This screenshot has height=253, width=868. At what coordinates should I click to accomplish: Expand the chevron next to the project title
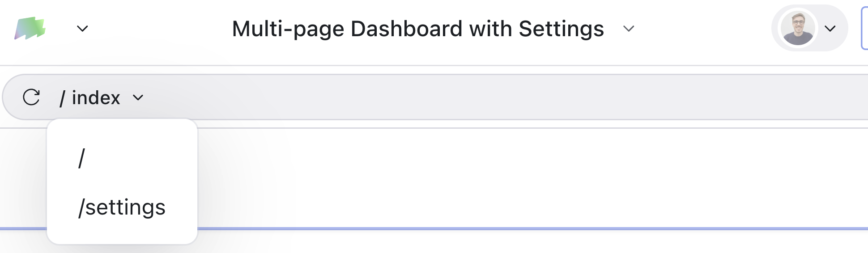click(x=629, y=29)
